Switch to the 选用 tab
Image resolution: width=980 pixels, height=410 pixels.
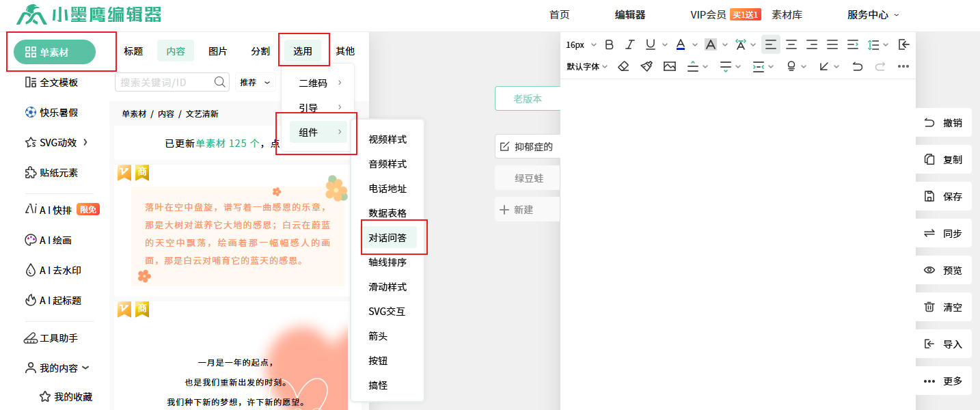click(x=303, y=51)
